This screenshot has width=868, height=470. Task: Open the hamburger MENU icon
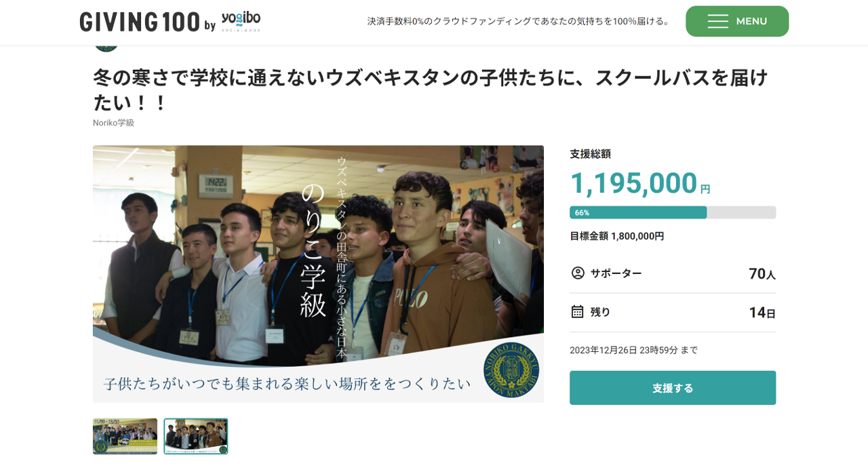pos(717,21)
